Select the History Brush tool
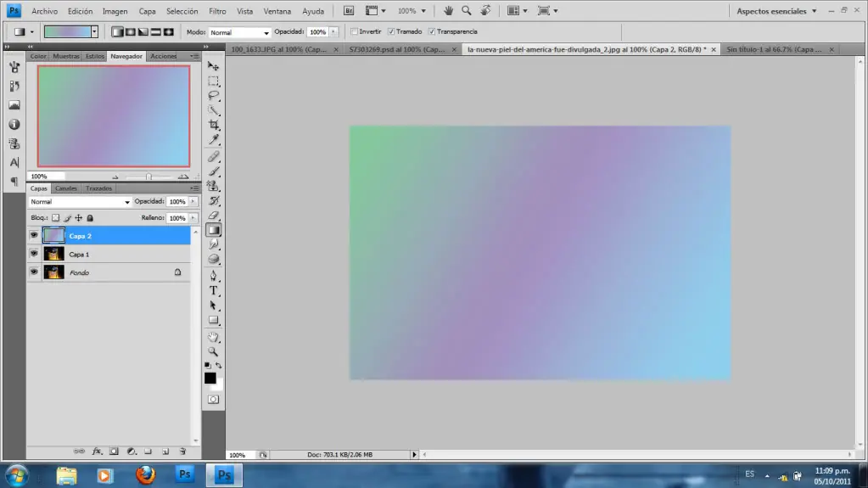The width and height of the screenshot is (868, 488). pyautogui.click(x=213, y=200)
